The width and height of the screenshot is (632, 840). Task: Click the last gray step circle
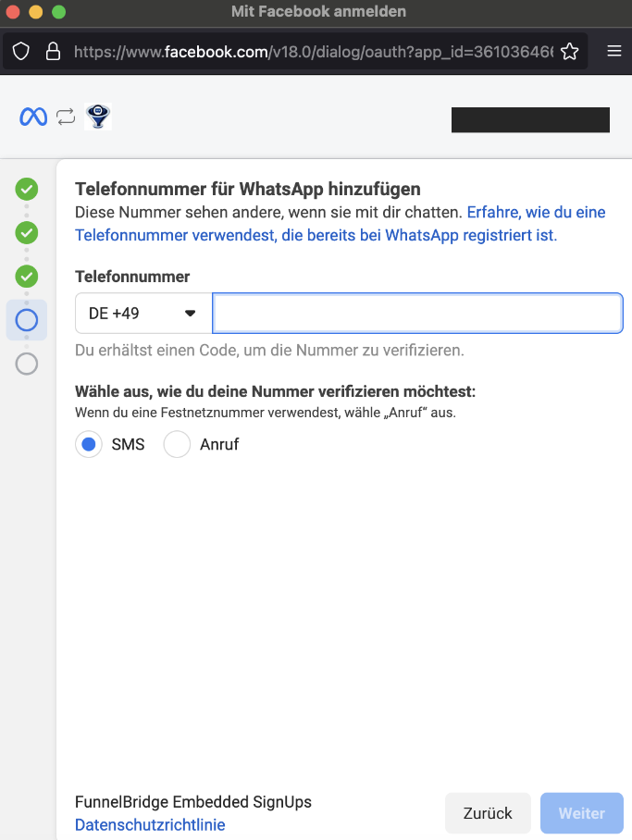coord(27,364)
